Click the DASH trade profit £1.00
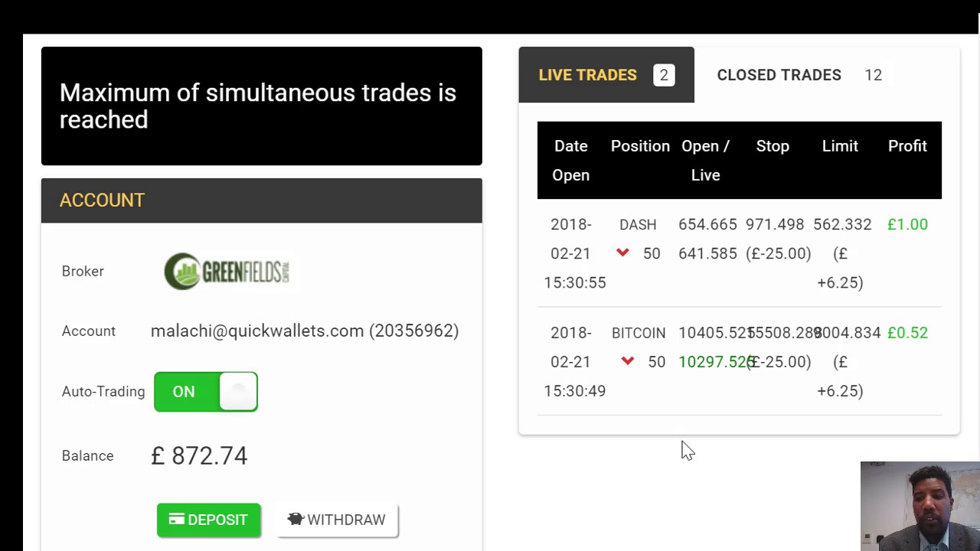The width and height of the screenshot is (980, 551). pos(907,224)
